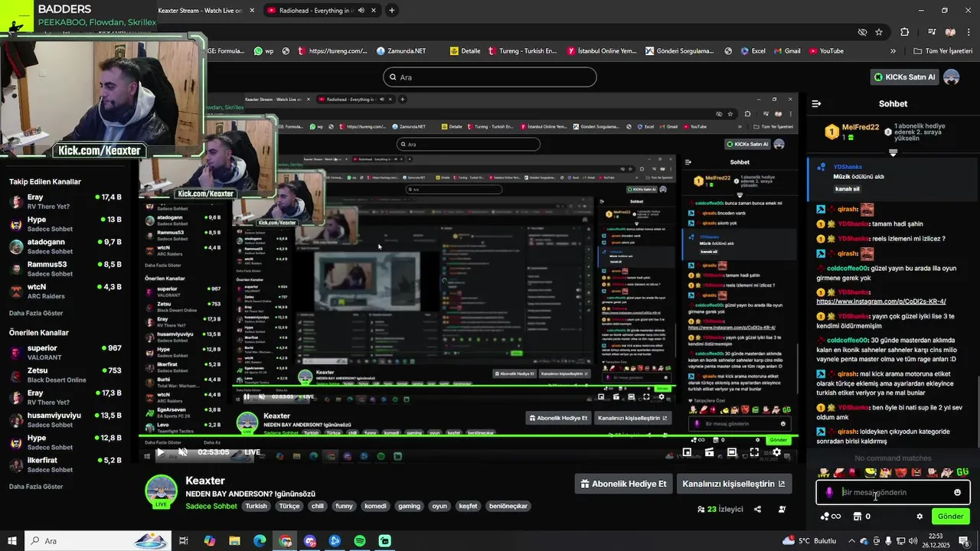Click the gaming tag
Viewport: 980px width, 551px height.
[x=410, y=506]
